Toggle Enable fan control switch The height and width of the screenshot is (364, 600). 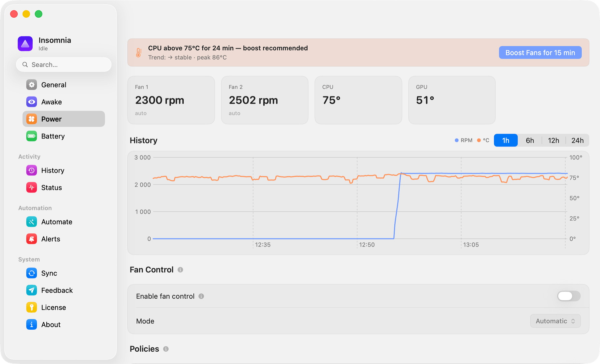pos(569,296)
